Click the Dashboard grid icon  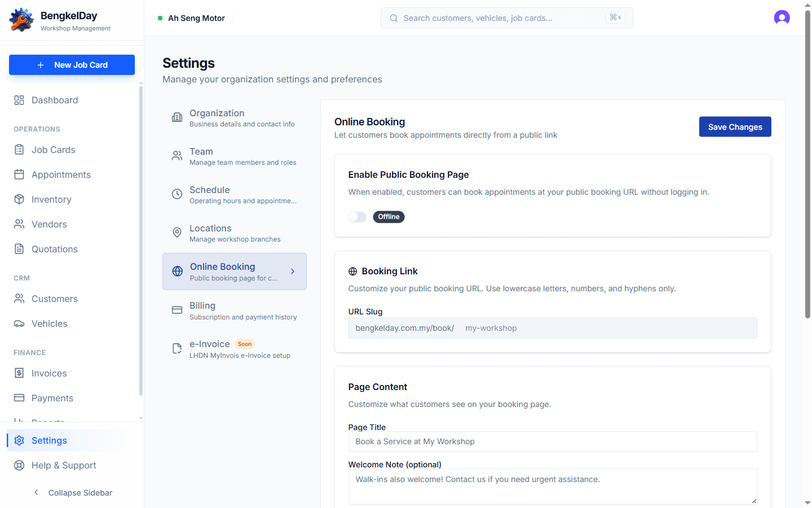click(19, 100)
